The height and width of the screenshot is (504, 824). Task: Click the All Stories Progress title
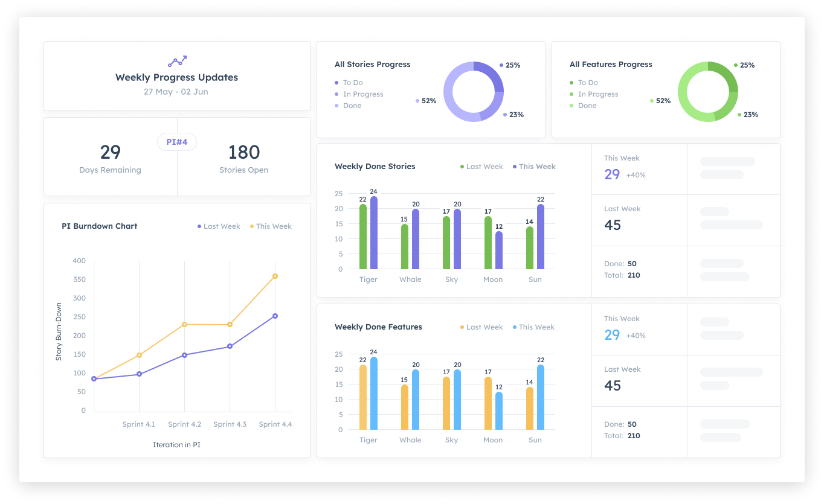(x=373, y=65)
